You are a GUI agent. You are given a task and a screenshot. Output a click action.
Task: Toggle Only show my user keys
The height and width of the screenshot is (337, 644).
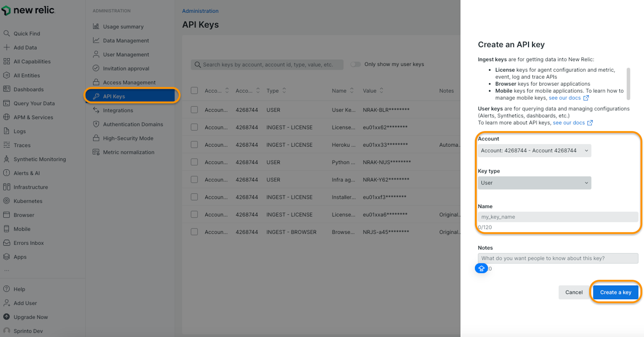tap(355, 64)
